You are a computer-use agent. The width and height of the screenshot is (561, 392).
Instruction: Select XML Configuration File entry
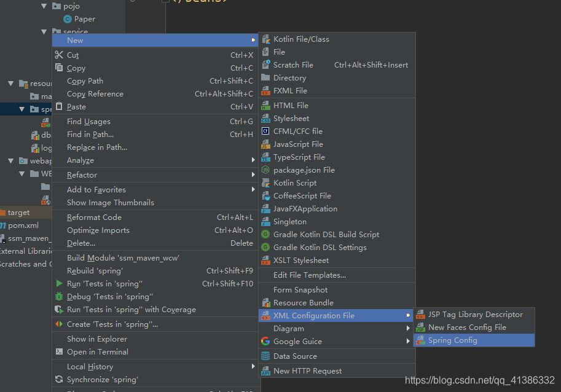tap(336, 315)
